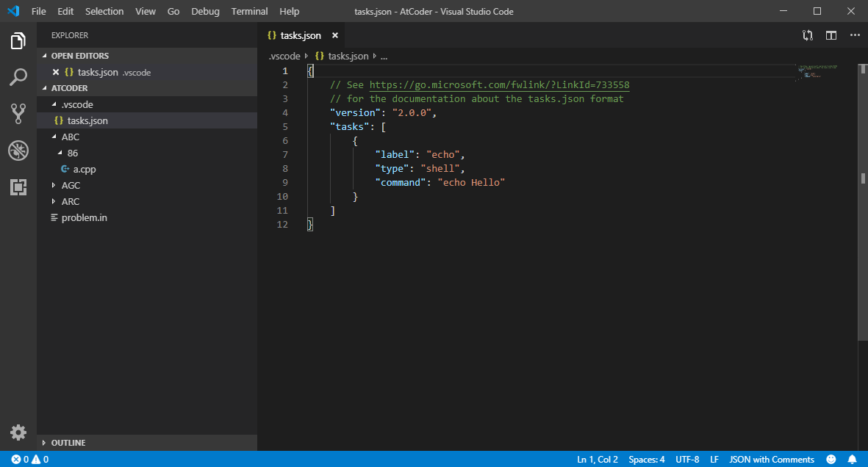This screenshot has height=467, width=868.
Task: Open the Explorer view in activity bar
Action: tap(18, 41)
